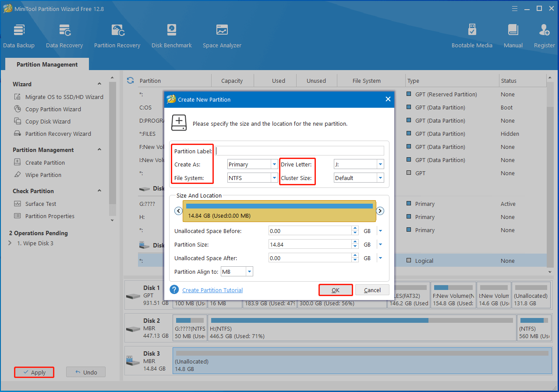This screenshot has width=559, height=392.
Task: Open the Bootable Media builder
Action: pyautogui.click(x=472, y=36)
